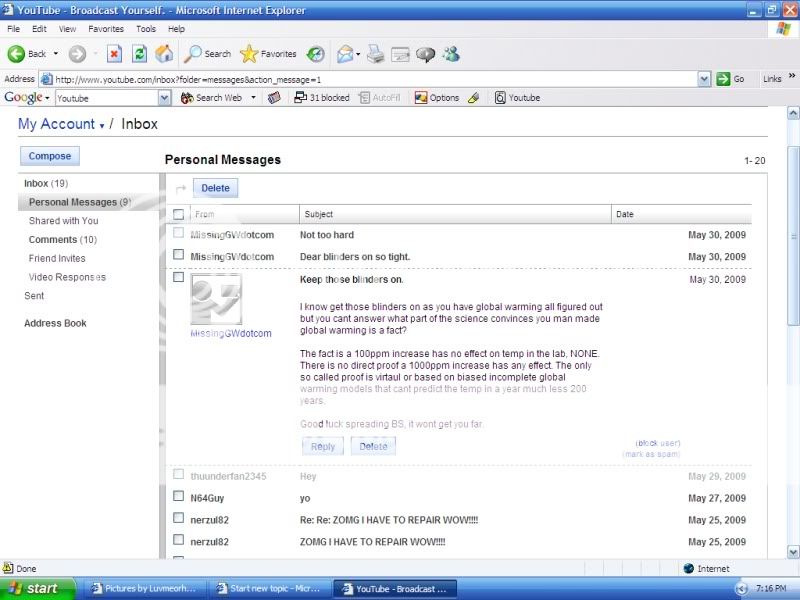Open the Google logo menu arrow
800x600 pixels.
click(x=47, y=98)
